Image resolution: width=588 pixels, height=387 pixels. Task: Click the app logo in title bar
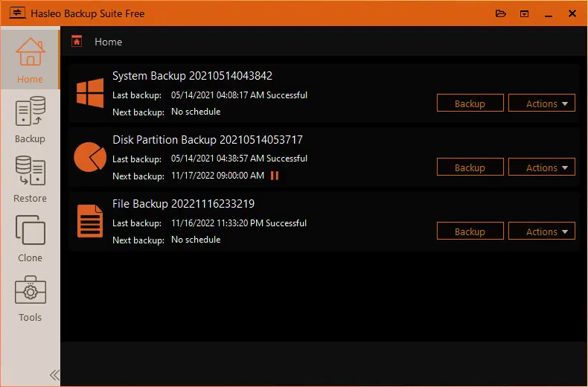[17, 13]
